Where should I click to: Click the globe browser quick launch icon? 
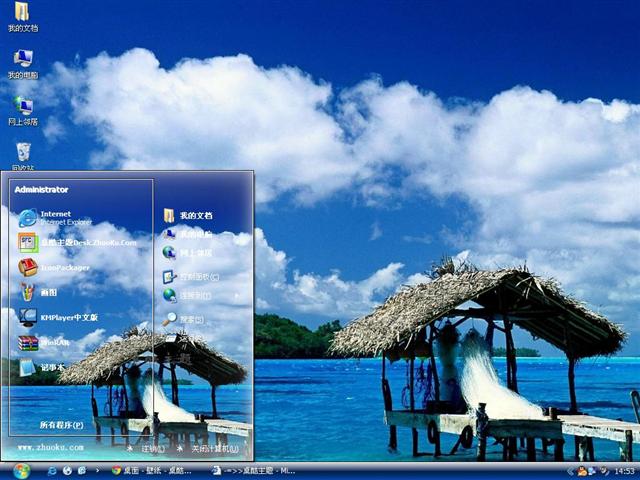(67, 471)
